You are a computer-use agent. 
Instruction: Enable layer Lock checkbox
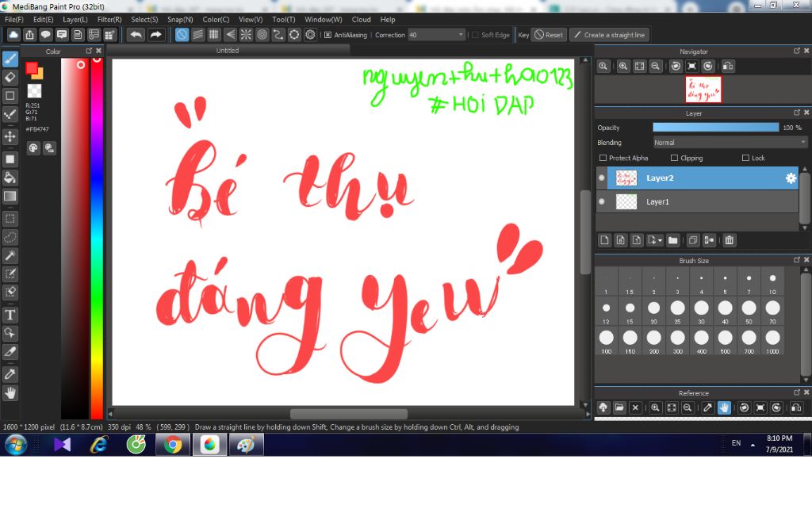pos(745,158)
